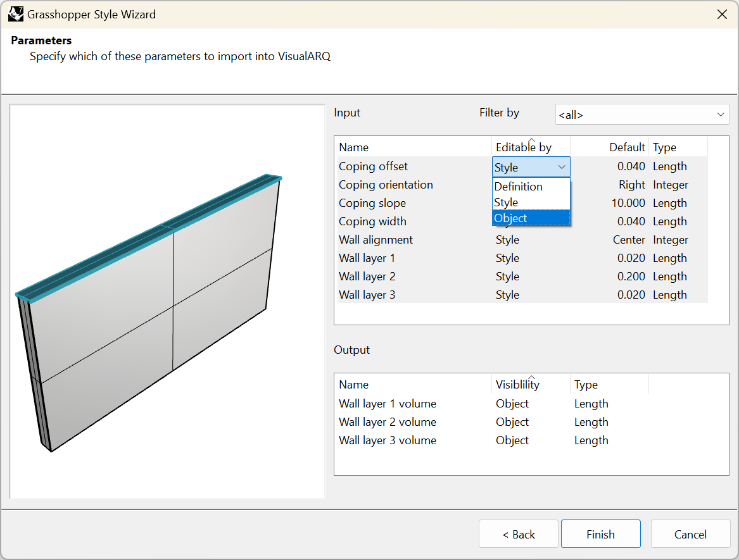This screenshot has width=739, height=560.
Task: Close the Grasshopper Style Wizard window
Action: tap(721, 15)
